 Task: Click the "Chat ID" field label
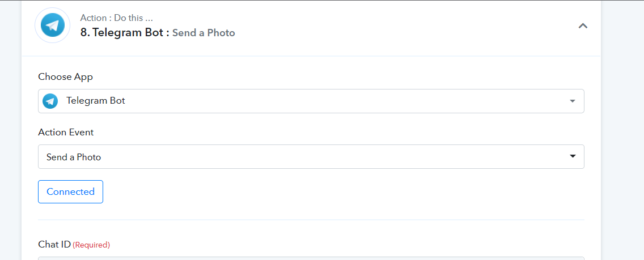(x=54, y=244)
